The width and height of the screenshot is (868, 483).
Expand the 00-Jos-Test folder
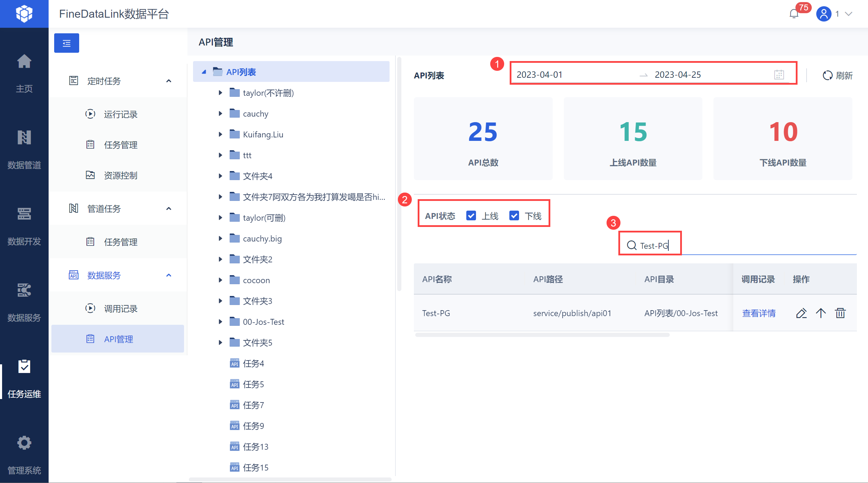pyautogui.click(x=220, y=322)
